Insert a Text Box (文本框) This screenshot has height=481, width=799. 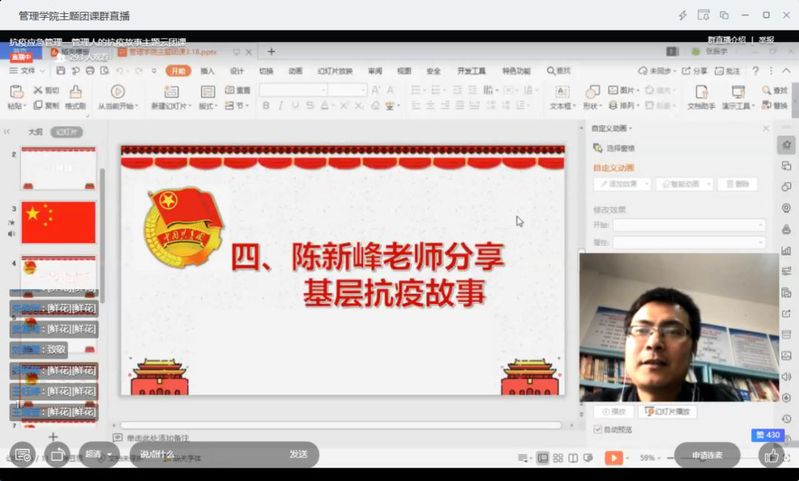[562, 97]
